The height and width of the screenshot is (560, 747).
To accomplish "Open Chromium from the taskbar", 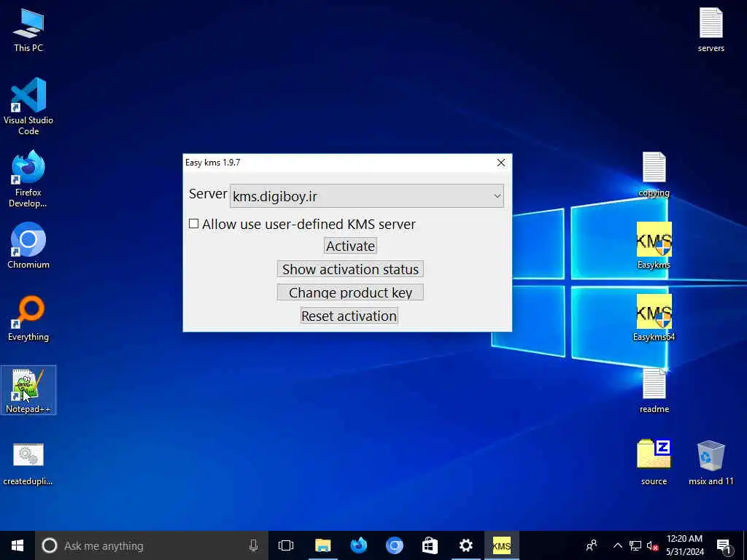I will 394,545.
